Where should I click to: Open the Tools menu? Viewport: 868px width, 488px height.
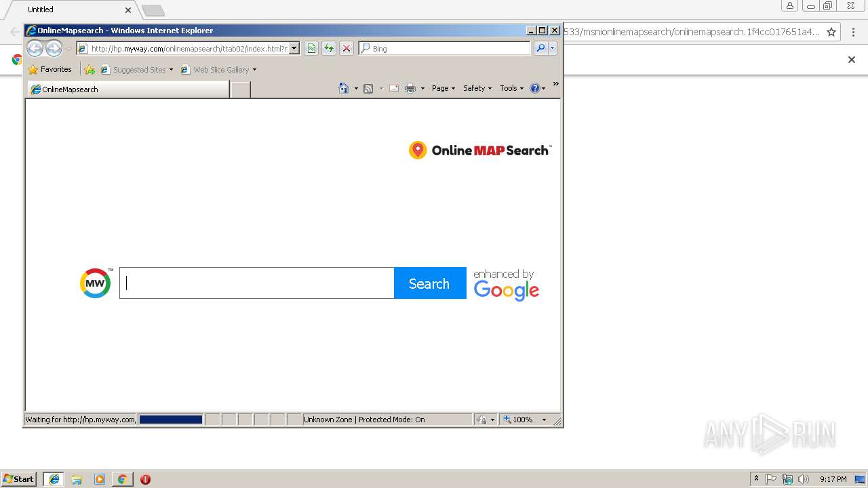(x=512, y=88)
